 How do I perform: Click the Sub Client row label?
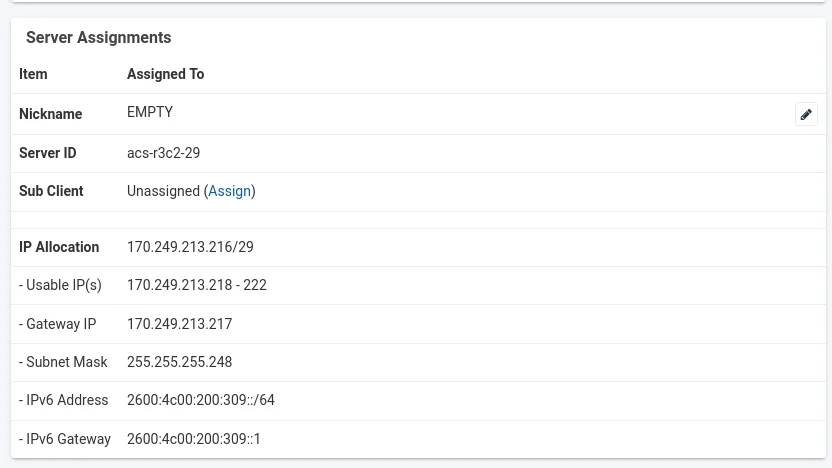pyautogui.click(x=51, y=191)
